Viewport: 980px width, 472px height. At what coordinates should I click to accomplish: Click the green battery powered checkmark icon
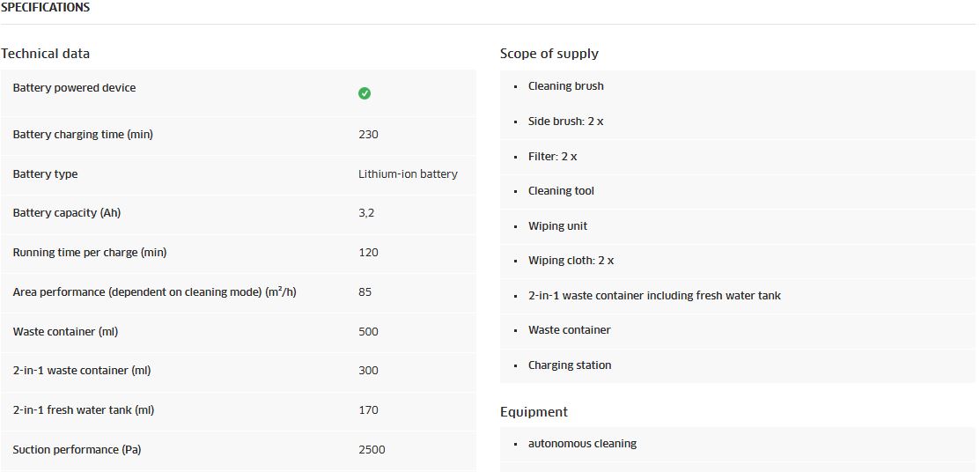365,93
